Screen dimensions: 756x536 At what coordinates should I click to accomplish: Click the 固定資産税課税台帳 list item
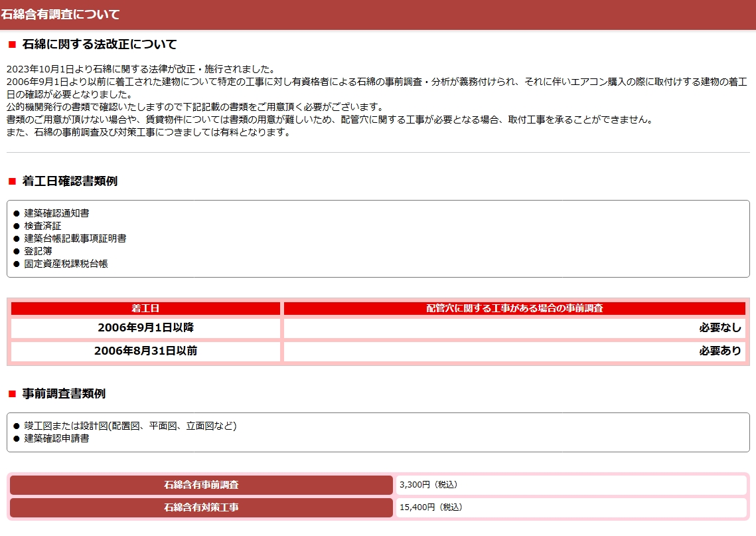pyautogui.click(x=66, y=264)
